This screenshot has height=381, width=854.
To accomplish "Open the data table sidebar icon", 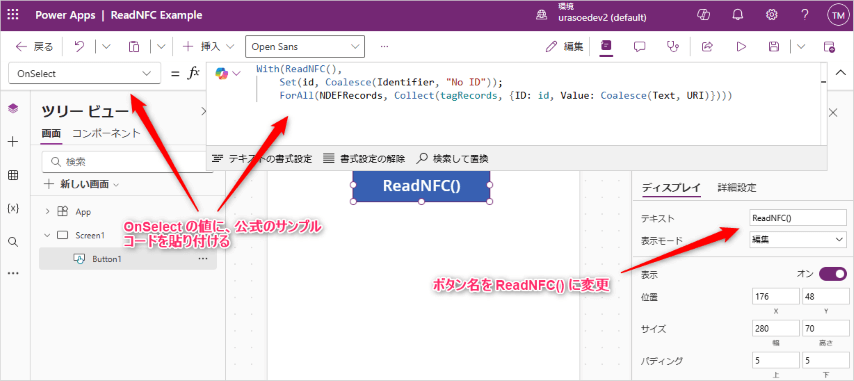I will [x=14, y=175].
